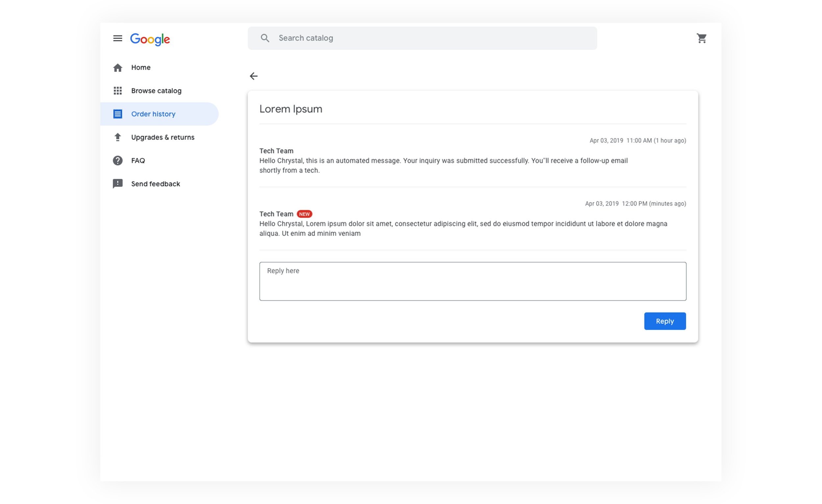822x504 pixels.
Task: Click the Send feedback bubble icon
Action: [117, 184]
